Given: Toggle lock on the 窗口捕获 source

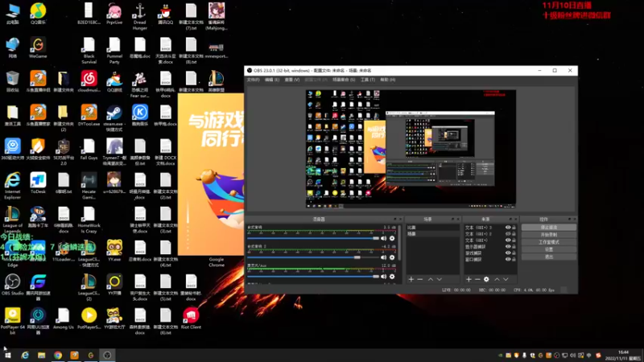Looking at the screenshot, I should tap(514, 259).
